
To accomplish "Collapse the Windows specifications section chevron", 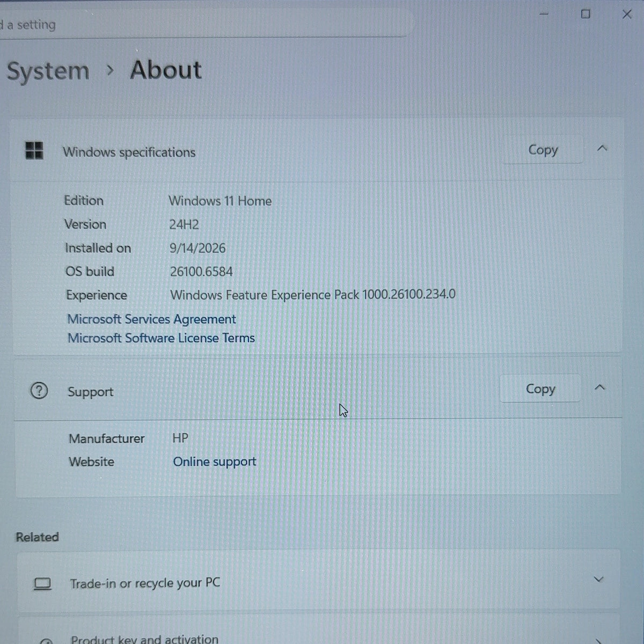I will (602, 148).
